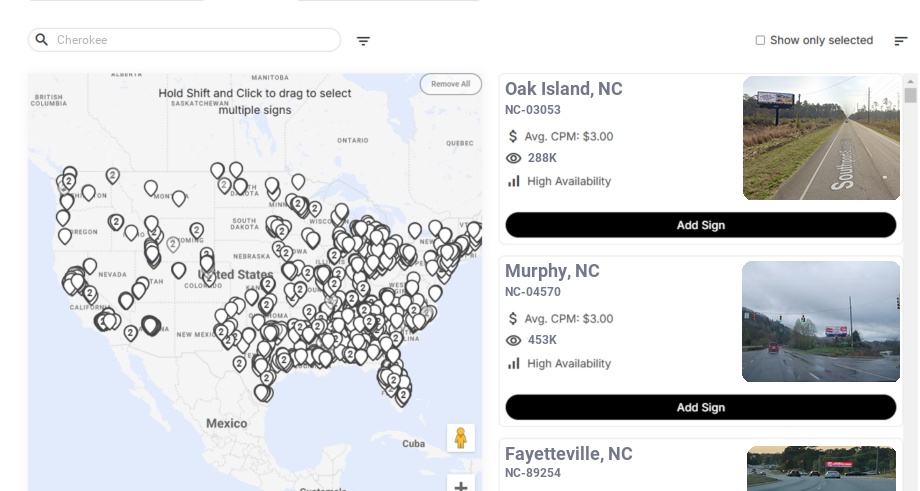The width and height of the screenshot is (920, 491).
Task: Open the Oak Island billboard photo
Action: tap(821, 138)
